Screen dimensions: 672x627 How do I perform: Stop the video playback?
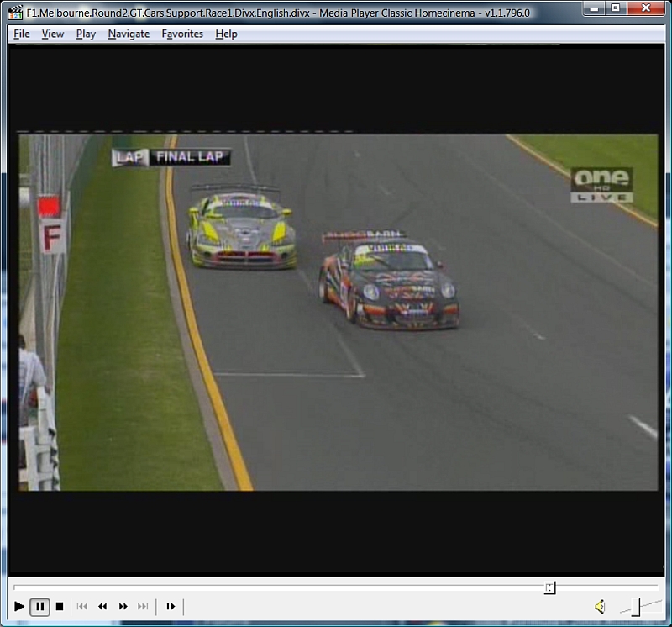[x=60, y=606]
